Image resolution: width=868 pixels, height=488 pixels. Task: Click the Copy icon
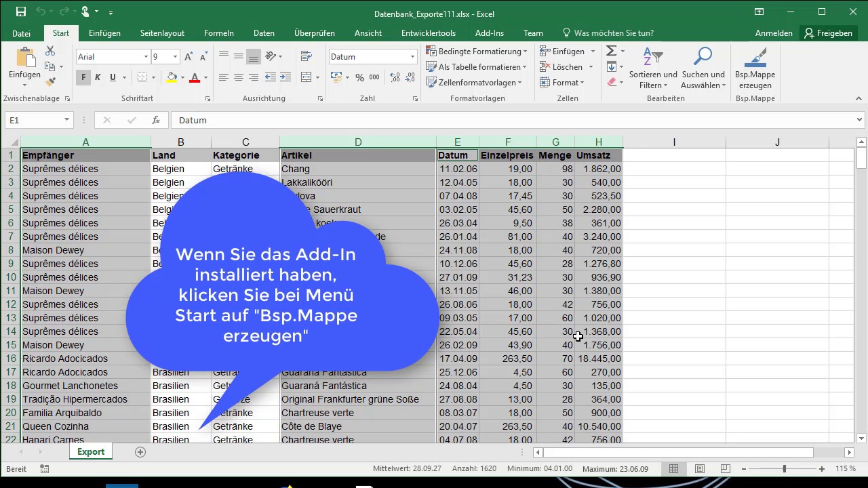[x=50, y=66]
